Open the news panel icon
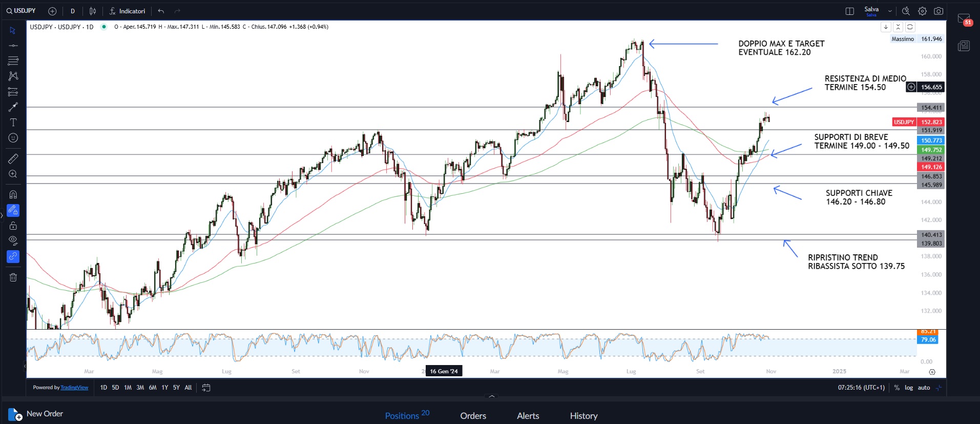This screenshot has height=424, width=980. pyautogui.click(x=964, y=46)
